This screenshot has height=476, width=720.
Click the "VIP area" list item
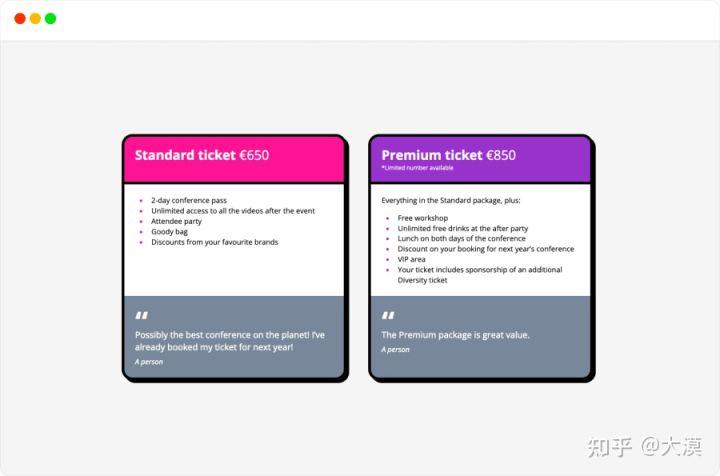pos(412,259)
